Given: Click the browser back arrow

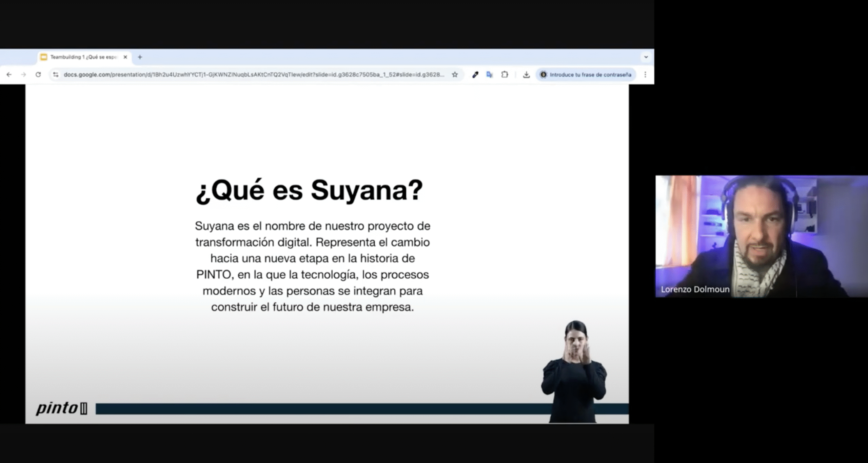Looking at the screenshot, I should tap(9, 75).
